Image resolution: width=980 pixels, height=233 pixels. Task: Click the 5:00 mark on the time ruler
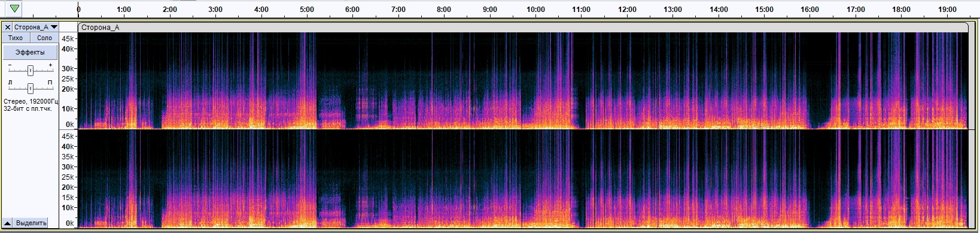coord(307,10)
